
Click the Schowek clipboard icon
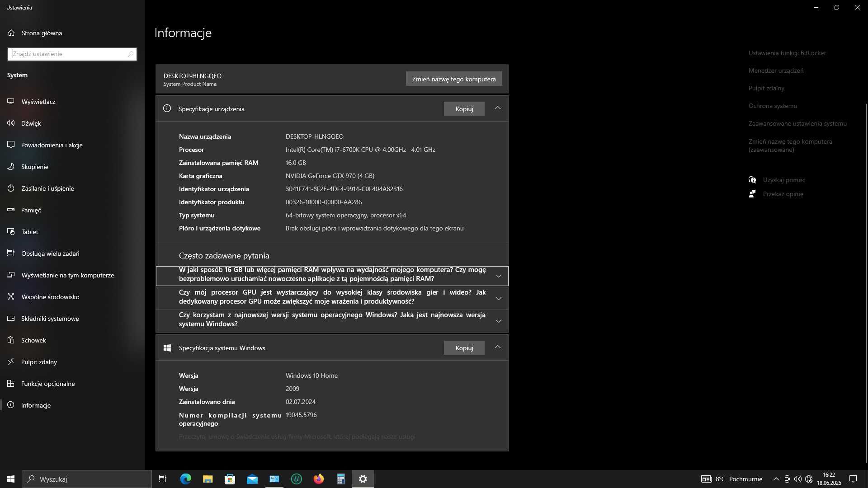11,340
